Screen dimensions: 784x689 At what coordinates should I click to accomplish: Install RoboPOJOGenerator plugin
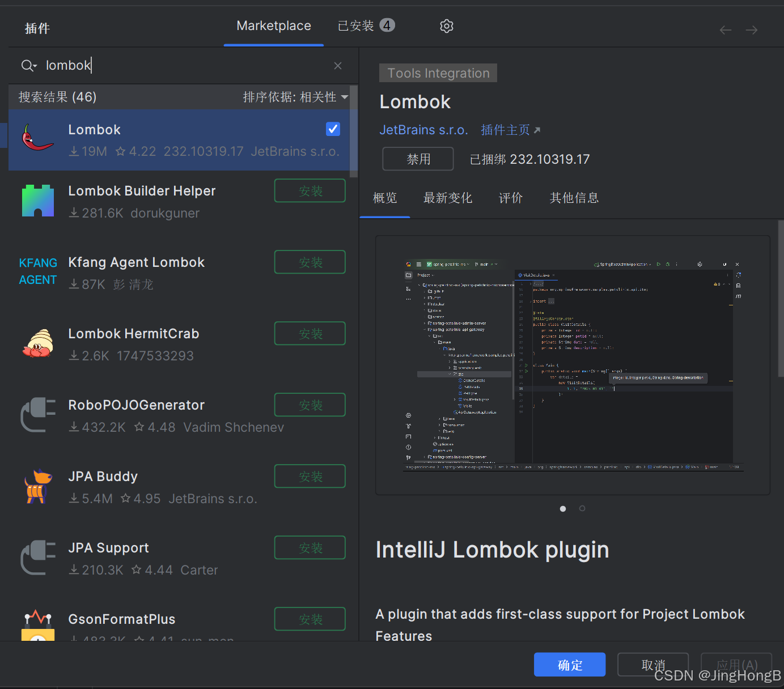pyautogui.click(x=310, y=405)
